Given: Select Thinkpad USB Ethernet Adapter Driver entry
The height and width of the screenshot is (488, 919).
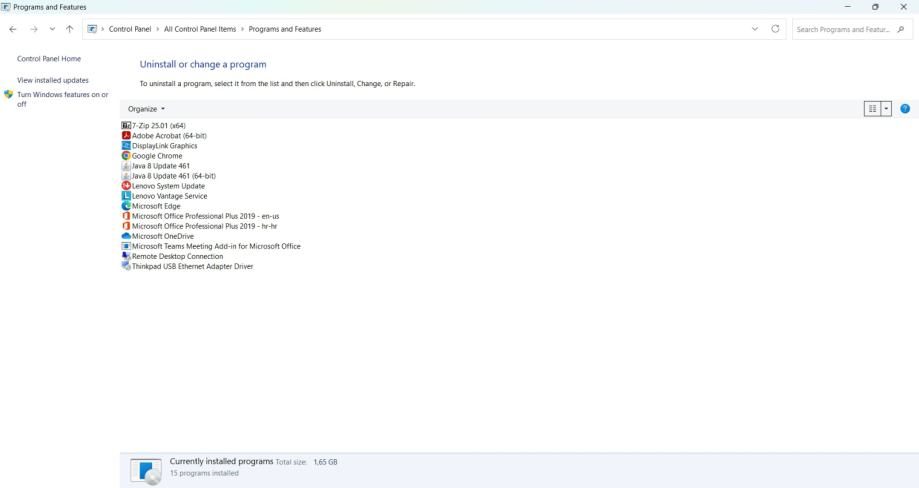Looking at the screenshot, I should pos(192,266).
